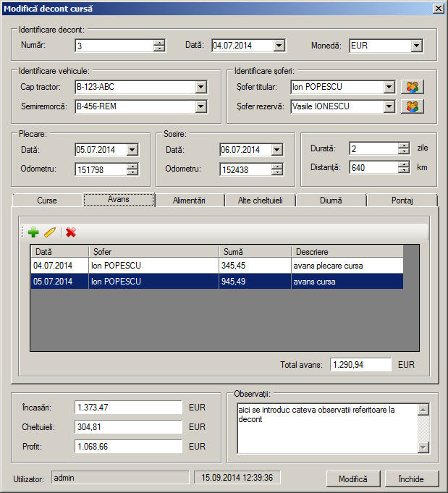Select row dated 04.07.2014 in avans table
The width and height of the screenshot is (448, 493).
tap(217, 266)
